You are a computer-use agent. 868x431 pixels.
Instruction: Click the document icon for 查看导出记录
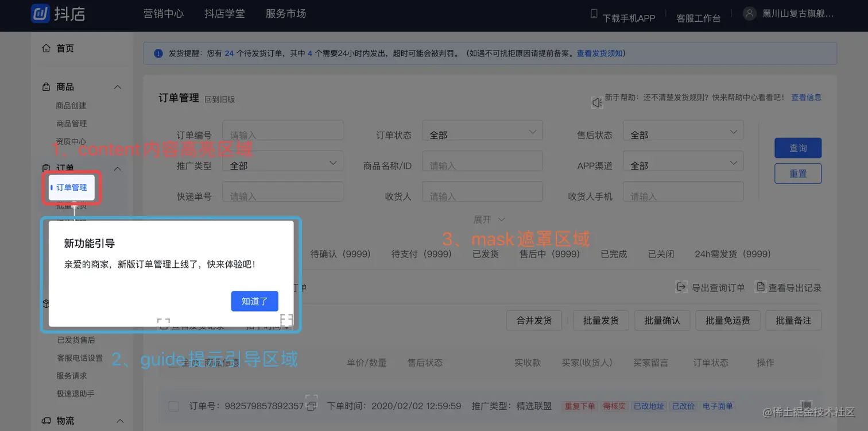click(x=761, y=286)
